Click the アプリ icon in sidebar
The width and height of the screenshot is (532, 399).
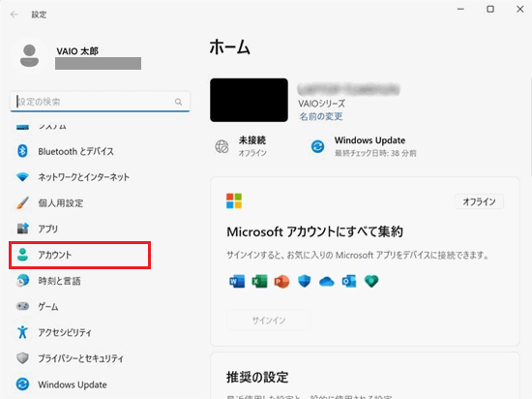(22, 229)
